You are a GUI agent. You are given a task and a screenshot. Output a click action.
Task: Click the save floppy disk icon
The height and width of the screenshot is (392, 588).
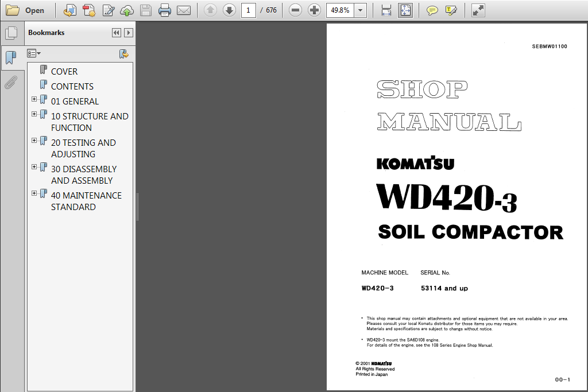tap(145, 10)
